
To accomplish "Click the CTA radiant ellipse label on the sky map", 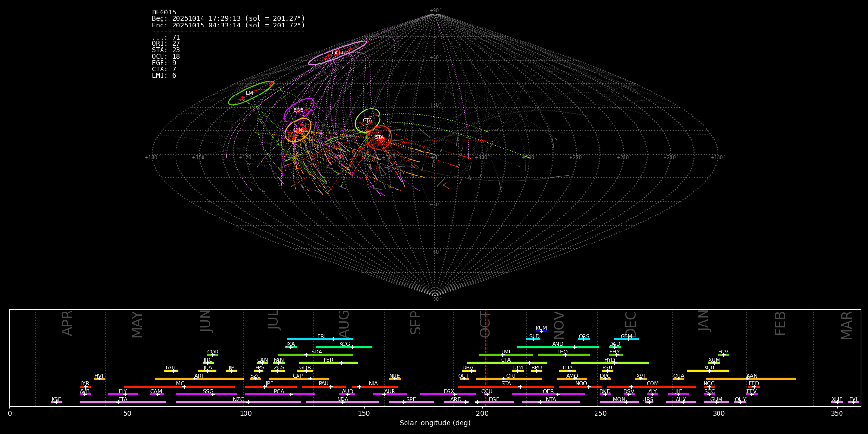I will [367, 121].
